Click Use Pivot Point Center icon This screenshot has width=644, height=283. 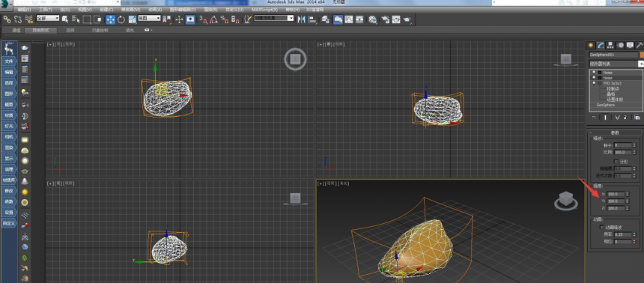[x=167, y=19]
